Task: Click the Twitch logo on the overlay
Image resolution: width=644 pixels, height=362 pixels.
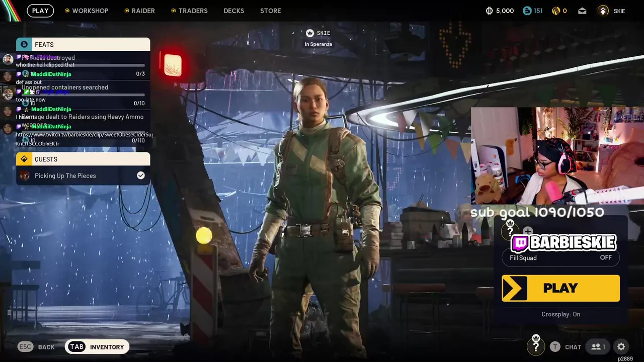Action: coord(520,243)
